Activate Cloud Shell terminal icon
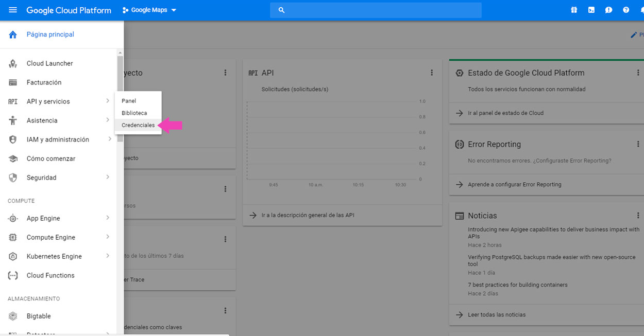 tap(591, 10)
